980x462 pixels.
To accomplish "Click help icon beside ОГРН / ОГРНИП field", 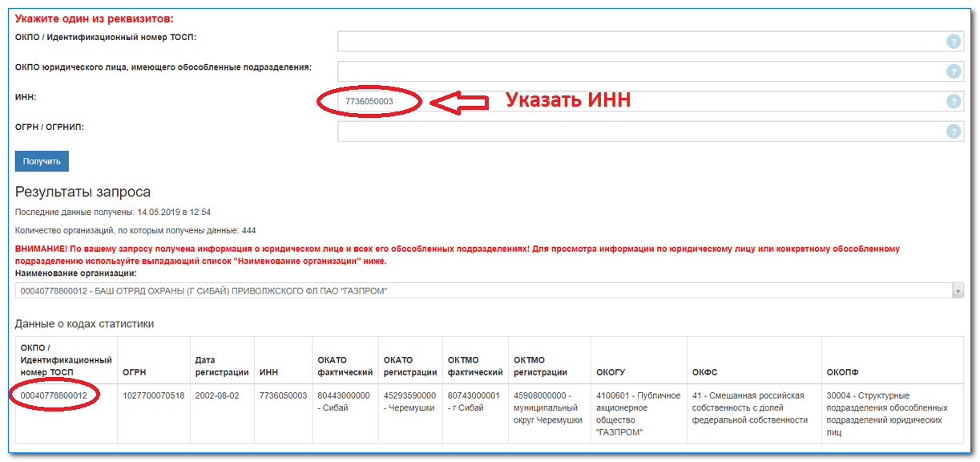I will coord(953,132).
